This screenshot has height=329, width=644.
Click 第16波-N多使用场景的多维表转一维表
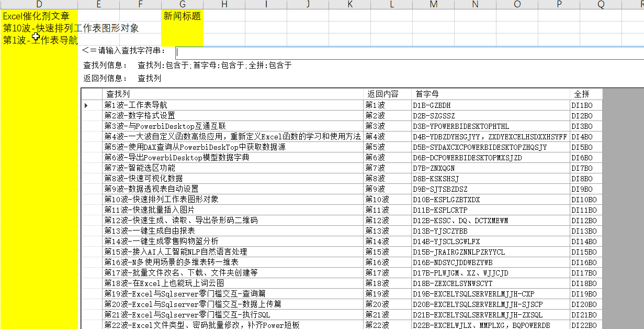pos(233,262)
